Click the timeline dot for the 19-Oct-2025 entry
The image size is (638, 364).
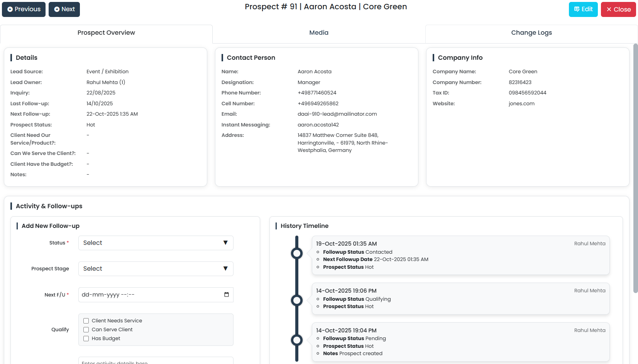click(x=296, y=253)
